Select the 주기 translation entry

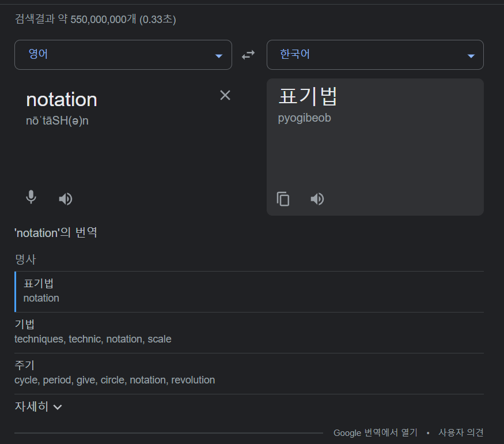point(249,374)
